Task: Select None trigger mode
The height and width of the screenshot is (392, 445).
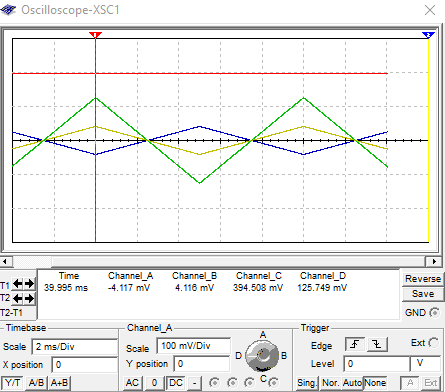Action: 375,383
